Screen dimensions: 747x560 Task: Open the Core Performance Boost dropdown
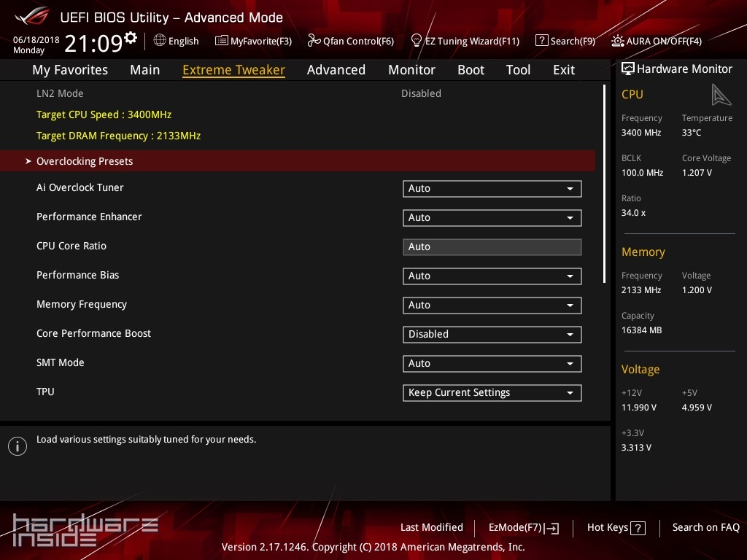tap(492, 334)
